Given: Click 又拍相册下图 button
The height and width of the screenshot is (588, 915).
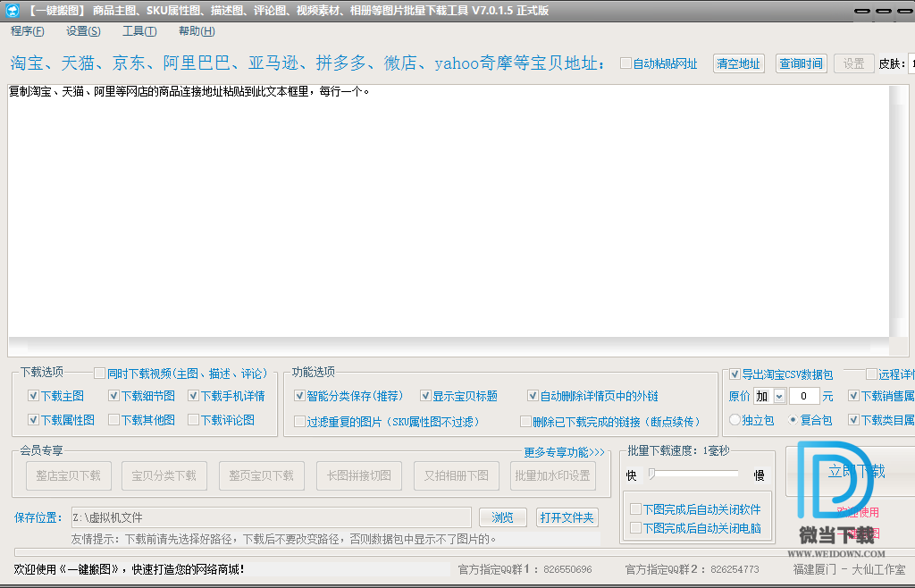Looking at the screenshot, I should point(457,476).
